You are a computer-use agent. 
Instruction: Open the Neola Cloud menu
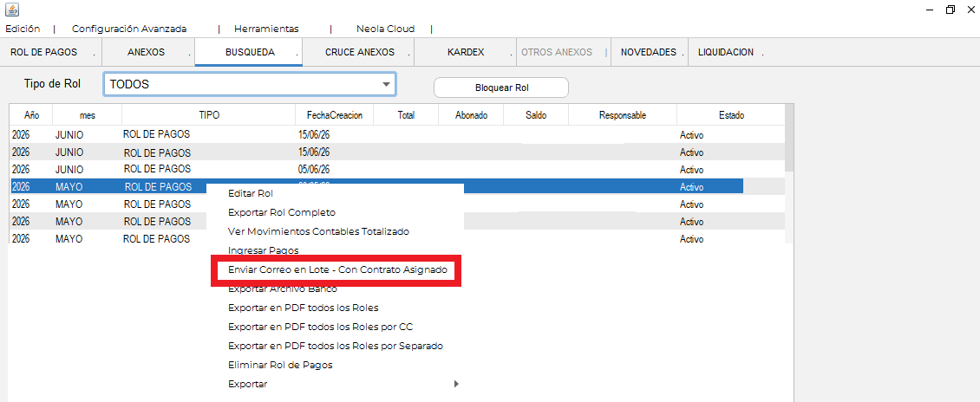386,29
